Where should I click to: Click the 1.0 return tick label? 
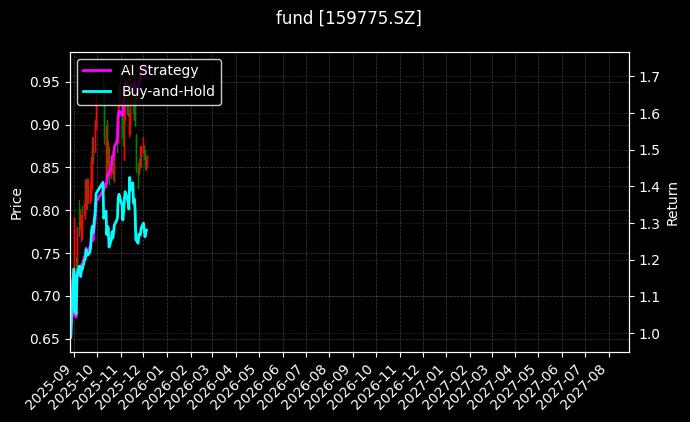click(x=648, y=334)
